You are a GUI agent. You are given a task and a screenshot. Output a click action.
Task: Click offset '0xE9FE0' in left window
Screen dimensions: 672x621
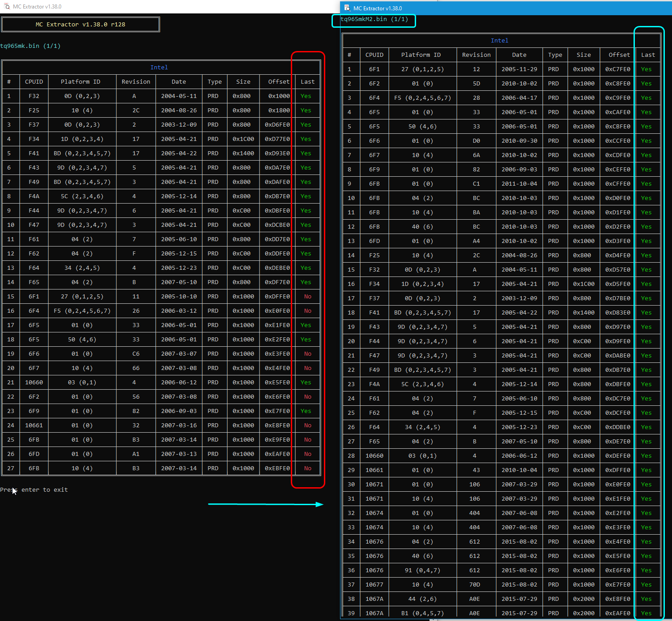point(277,440)
